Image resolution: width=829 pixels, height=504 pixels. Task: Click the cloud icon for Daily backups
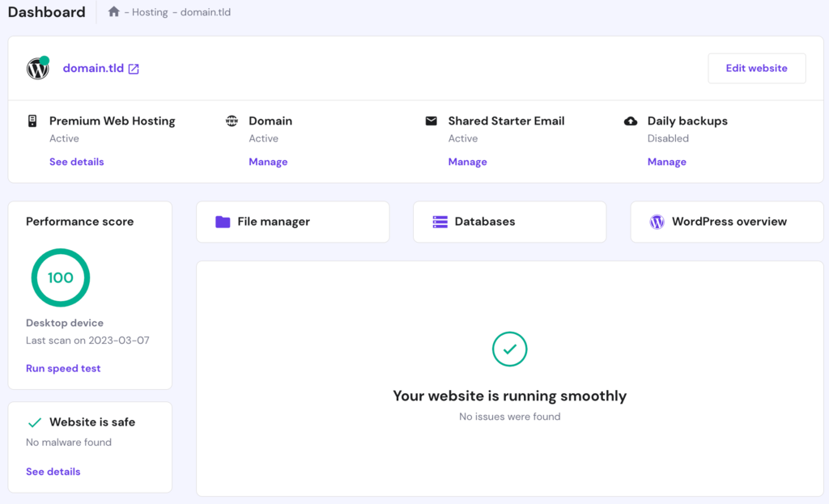point(631,121)
